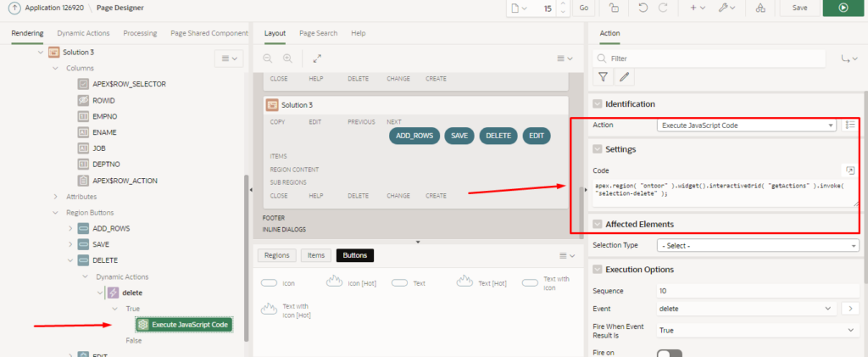Switch to the Dynamic Actions tab

[83, 33]
